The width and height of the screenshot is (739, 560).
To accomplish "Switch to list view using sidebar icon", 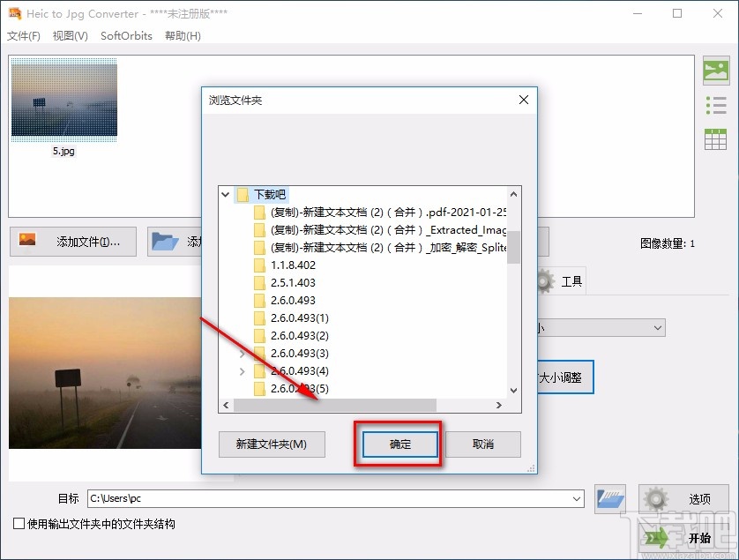I will tap(715, 105).
